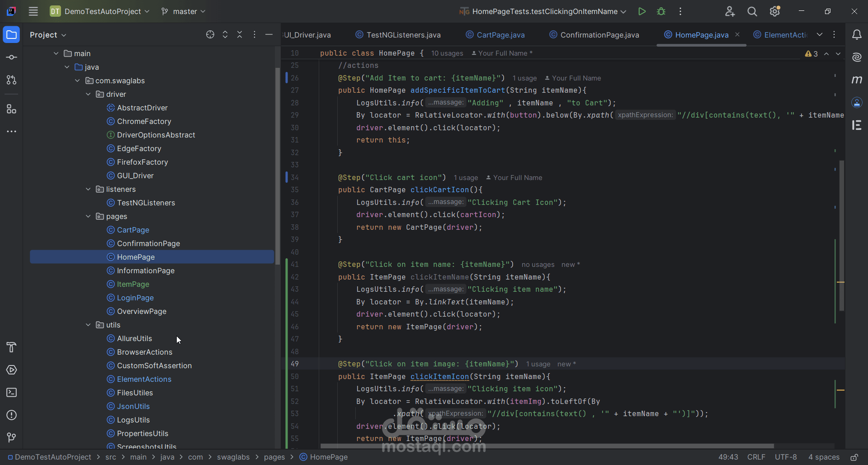Open Search Everywhere magnifier
Screen dimensions: 868x465
click(752, 11)
